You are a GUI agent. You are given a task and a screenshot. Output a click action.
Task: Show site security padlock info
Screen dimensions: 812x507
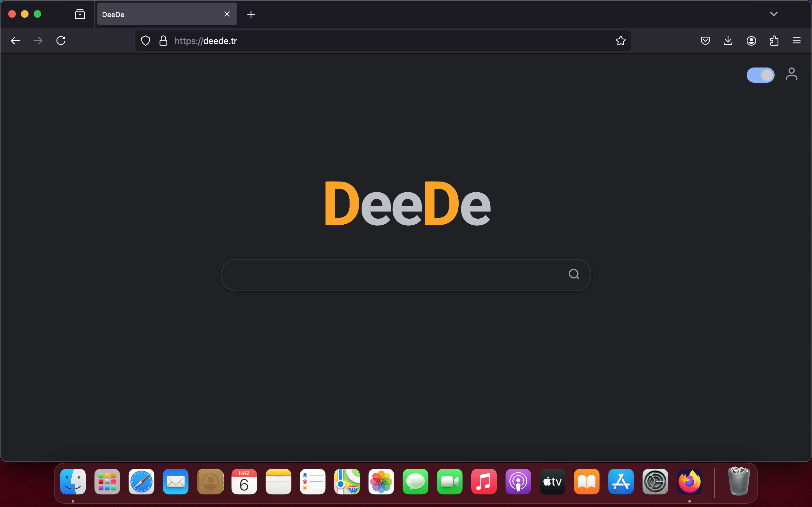click(x=163, y=41)
